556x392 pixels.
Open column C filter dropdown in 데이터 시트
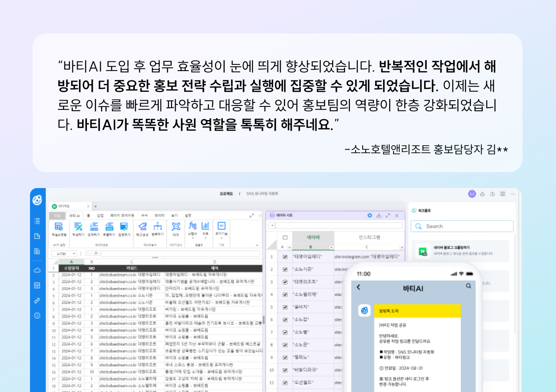click(402, 248)
